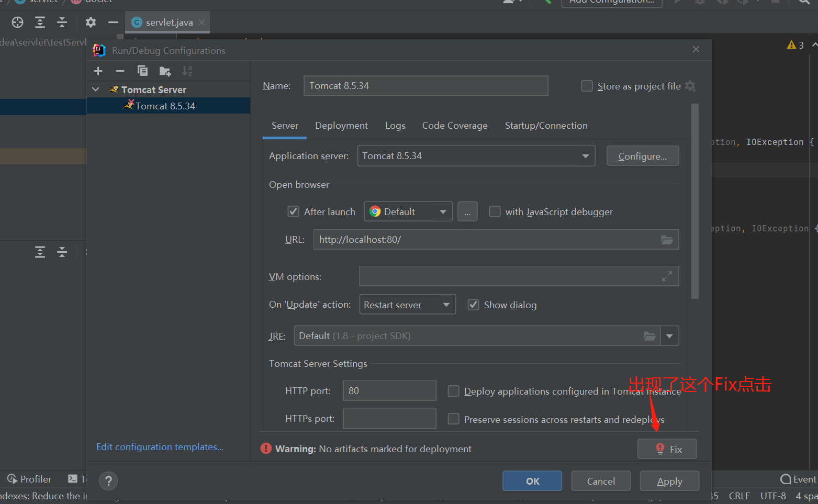This screenshot has width=818, height=504.
Task: Switch to the Deployment tab
Action: pyautogui.click(x=341, y=126)
